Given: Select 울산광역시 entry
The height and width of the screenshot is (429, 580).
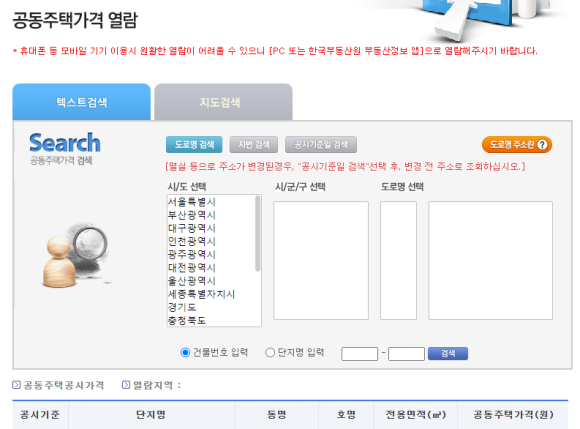Looking at the screenshot, I should (x=192, y=281).
